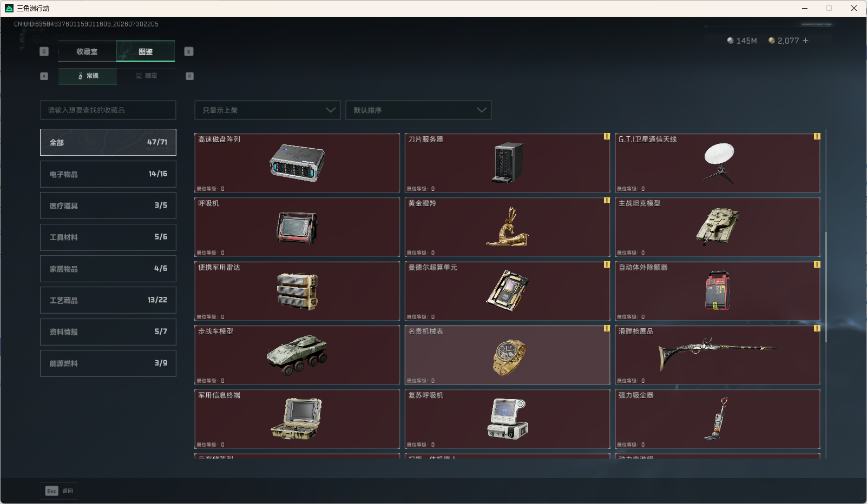
Task: Select the 便携军用雷达 portable radar image
Action: [x=297, y=291]
